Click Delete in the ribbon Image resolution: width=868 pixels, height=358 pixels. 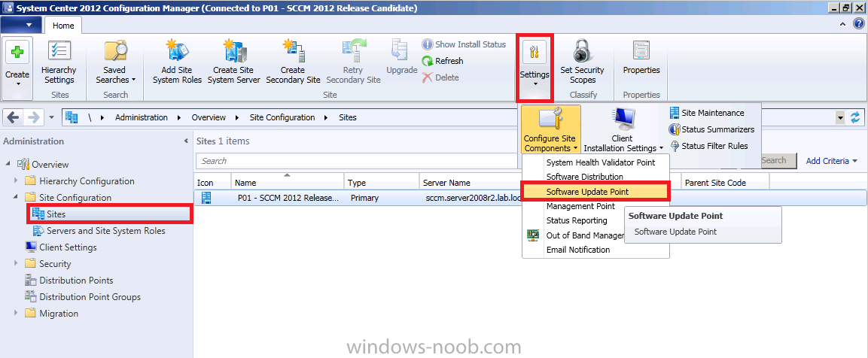[x=440, y=77]
